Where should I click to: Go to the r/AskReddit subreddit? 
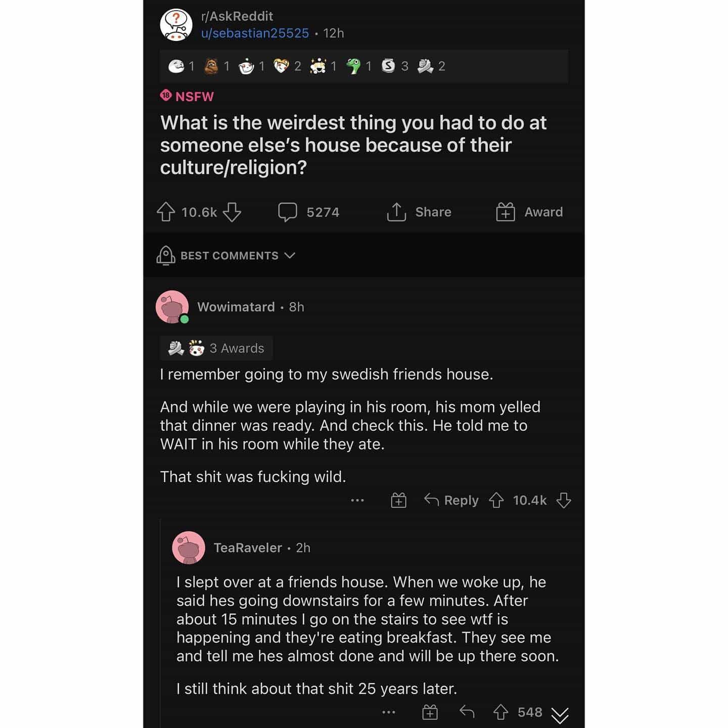pos(237,16)
